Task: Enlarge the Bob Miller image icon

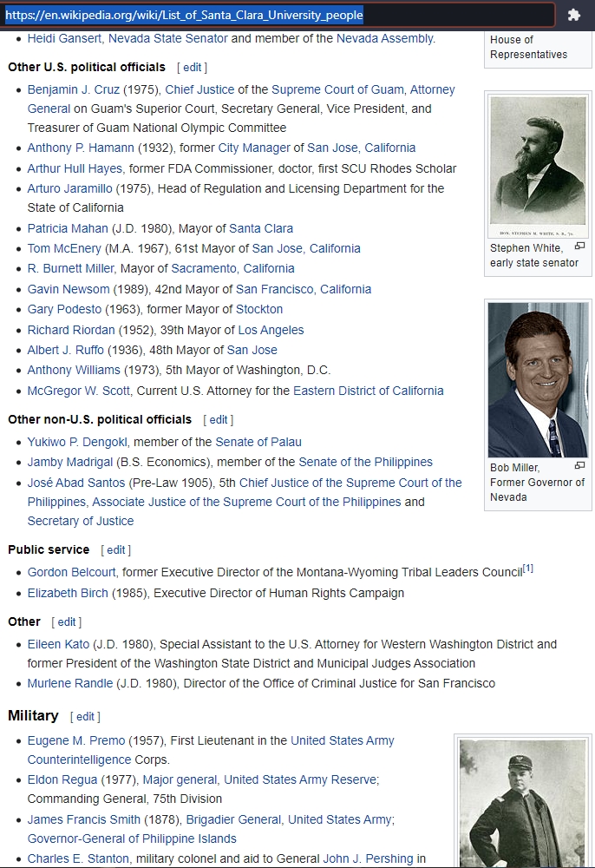Action: (579, 465)
